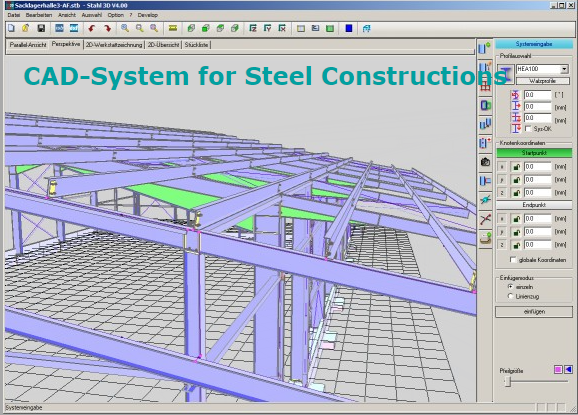This screenshot has width=578, height=415.
Task: Move the Pfeilgröße slider handle
Action: (508, 381)
